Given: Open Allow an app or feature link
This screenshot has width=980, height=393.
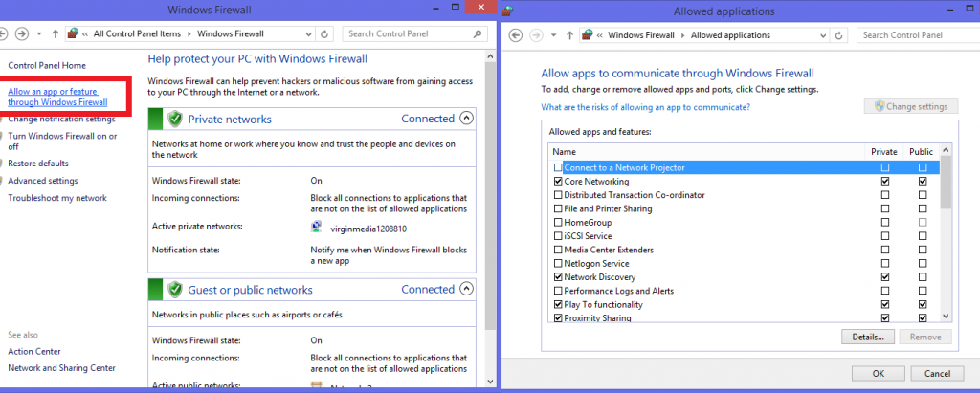Looking at the screenshot, I should (x=57, y=97).
